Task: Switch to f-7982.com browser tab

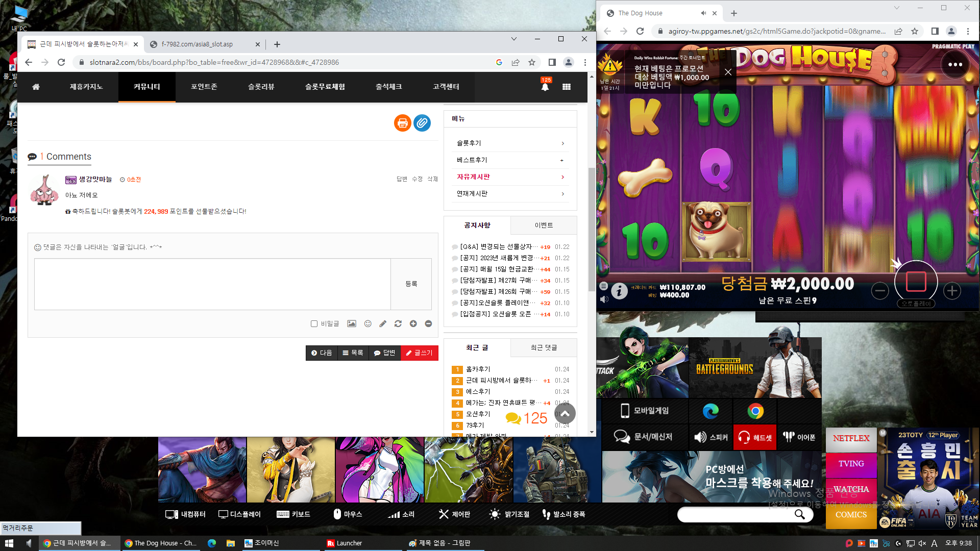Action: [x=204, y=44]
